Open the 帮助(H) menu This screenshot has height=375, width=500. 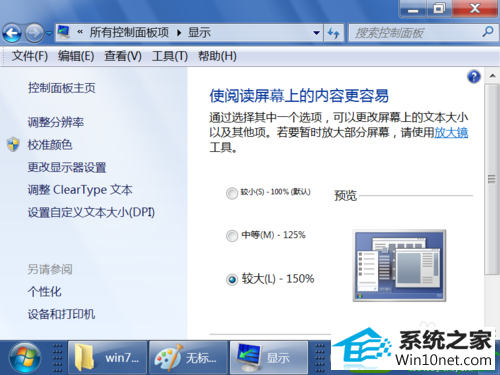217,56
